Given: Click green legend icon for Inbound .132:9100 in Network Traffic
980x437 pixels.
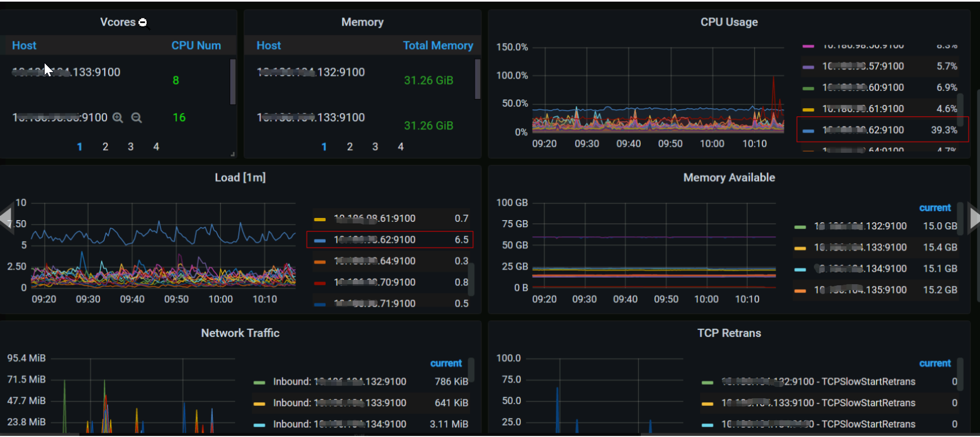Looking at the screenshot, I should click(259, 383).
